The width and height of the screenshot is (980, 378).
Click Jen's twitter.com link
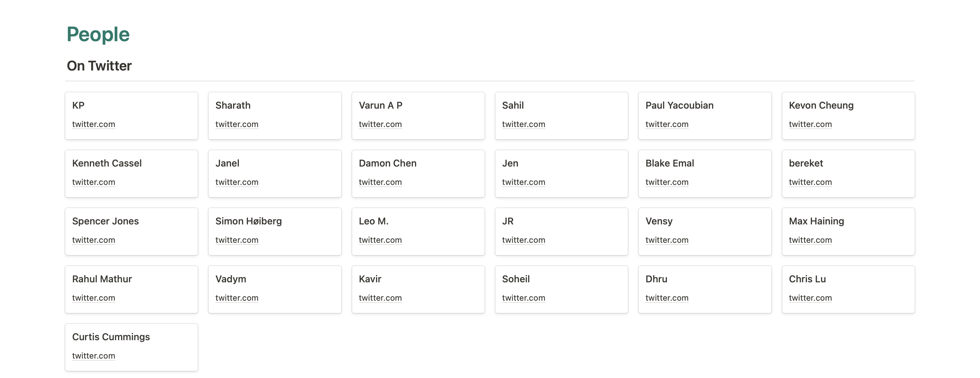523,182
